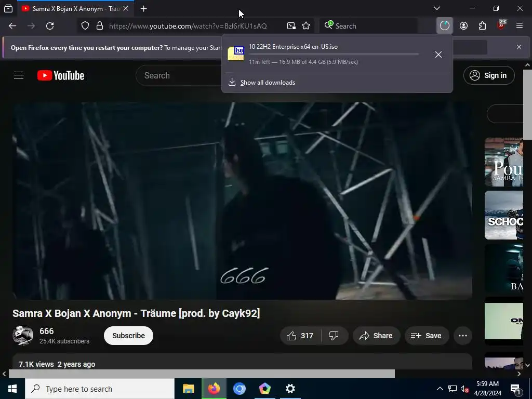Switch to Firefox in taskbar

click(214, 389)
